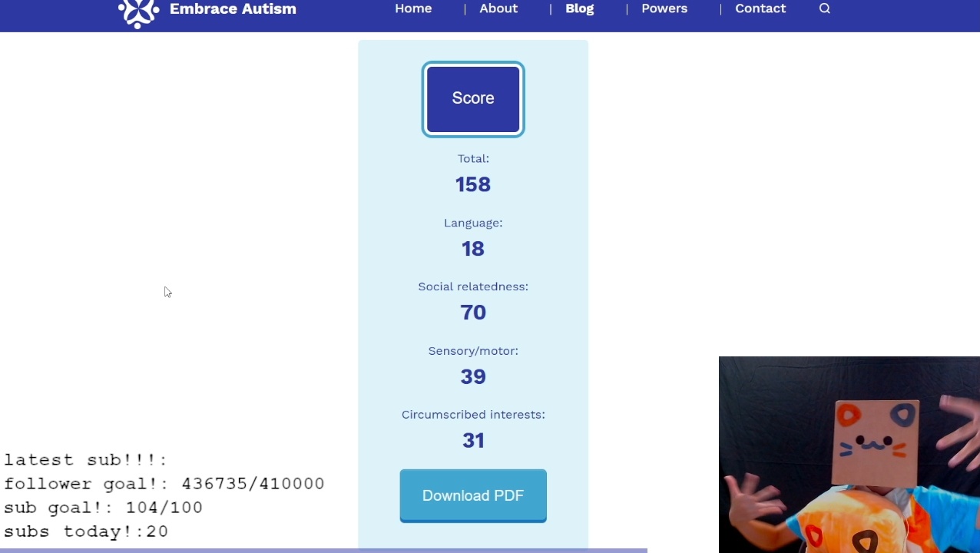Click the Download PDF button

[473, 495]
